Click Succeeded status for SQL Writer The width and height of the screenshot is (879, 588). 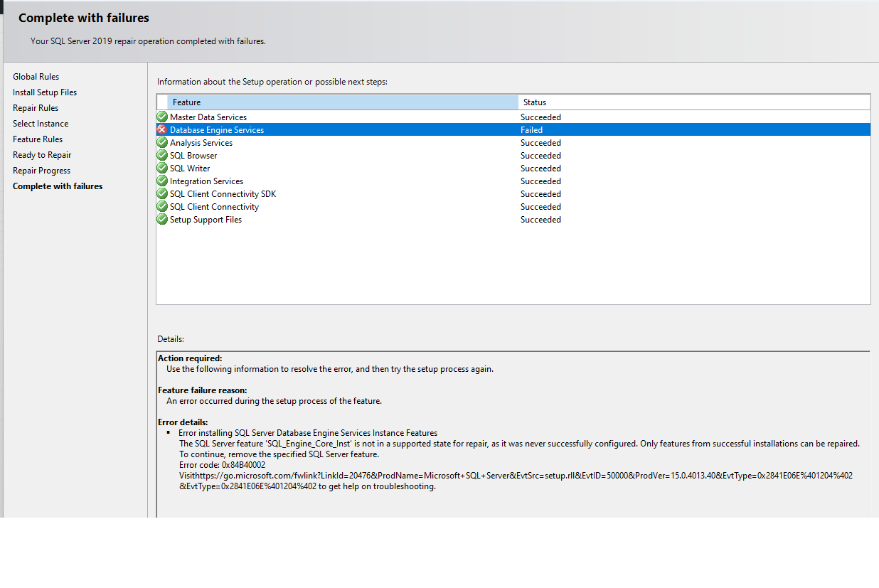(540, 169)
